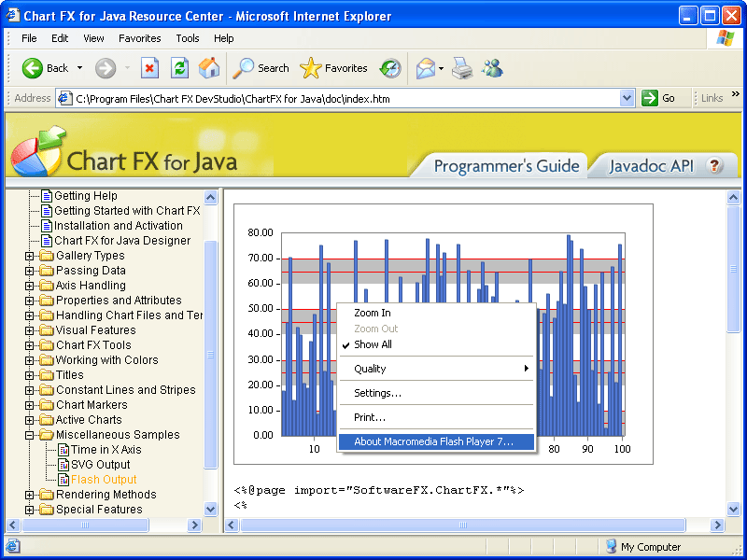Switch to the Javadoc API tab
747x560 pixels.
tap(651, 166)
